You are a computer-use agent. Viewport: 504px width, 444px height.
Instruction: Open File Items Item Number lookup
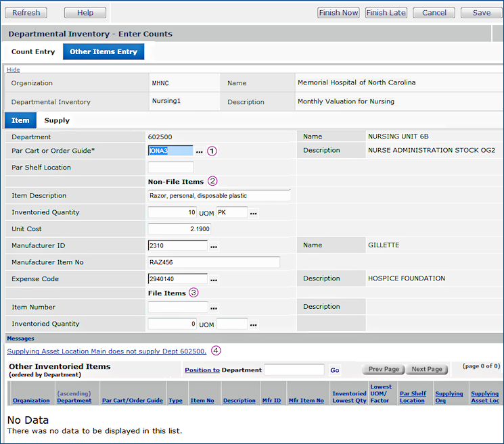coord(214,307)
